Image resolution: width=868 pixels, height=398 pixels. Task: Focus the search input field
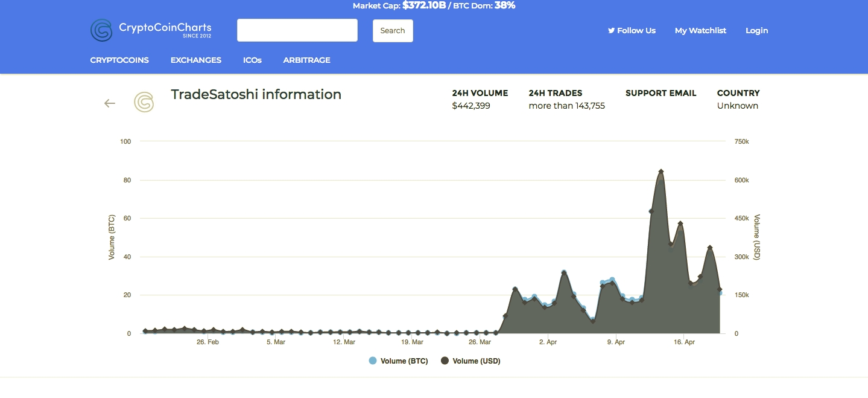[x=297, y=30]
